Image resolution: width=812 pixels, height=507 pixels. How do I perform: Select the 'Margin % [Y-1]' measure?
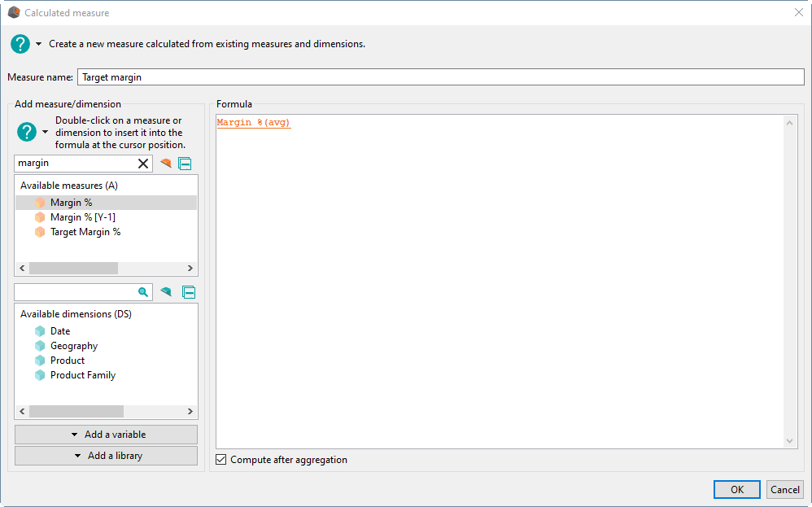pyautogui.click(x=83, y=217)
